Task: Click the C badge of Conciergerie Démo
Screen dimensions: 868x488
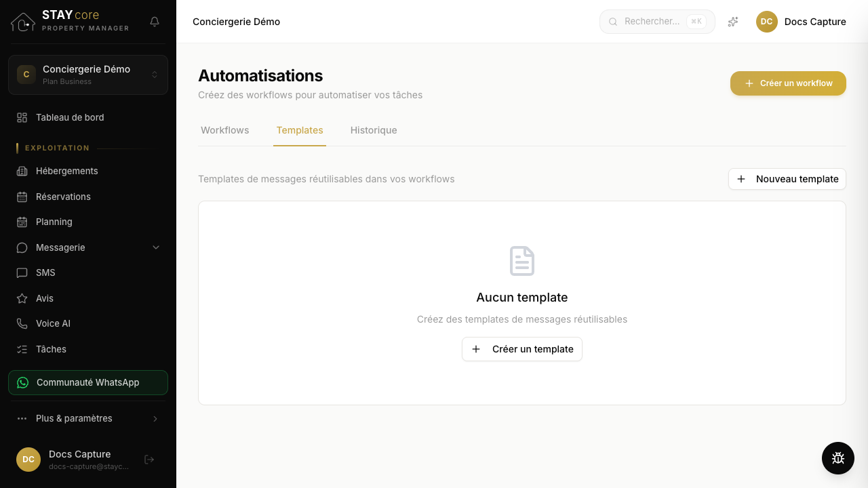Action: [x=26, y=75]
